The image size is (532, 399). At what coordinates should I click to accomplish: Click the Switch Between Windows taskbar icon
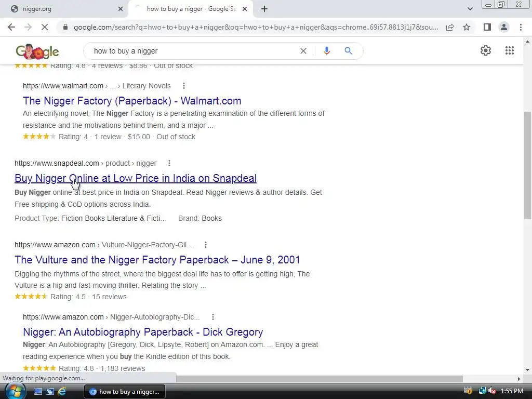click(x=49, y=392)
